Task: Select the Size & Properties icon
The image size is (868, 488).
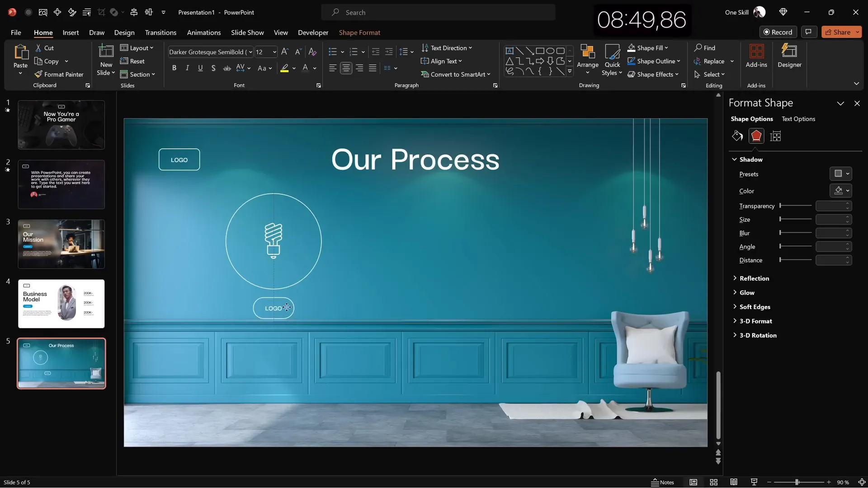Action: (776, 136)
